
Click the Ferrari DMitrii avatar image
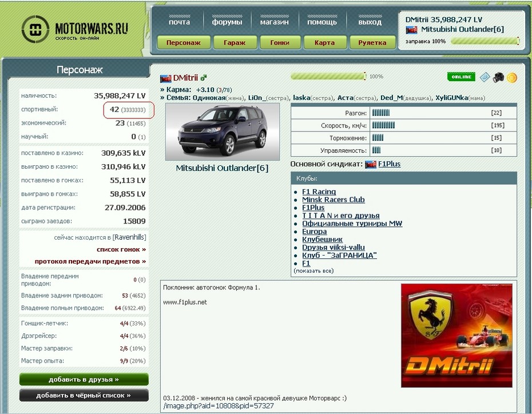tap(456, 336)
